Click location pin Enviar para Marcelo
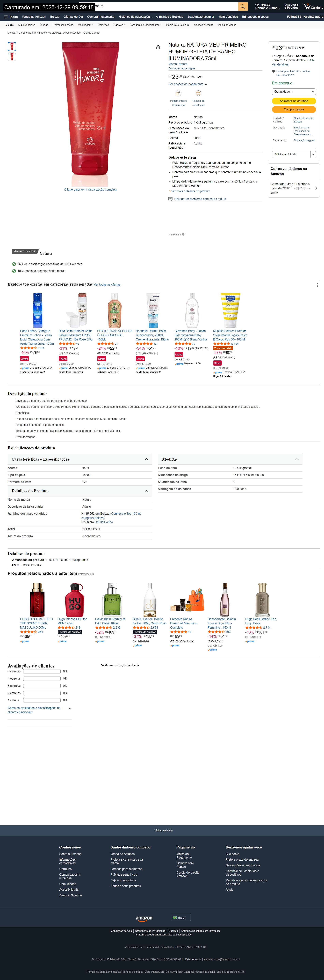Screen dimensions: 324x980 pos(273,71)
